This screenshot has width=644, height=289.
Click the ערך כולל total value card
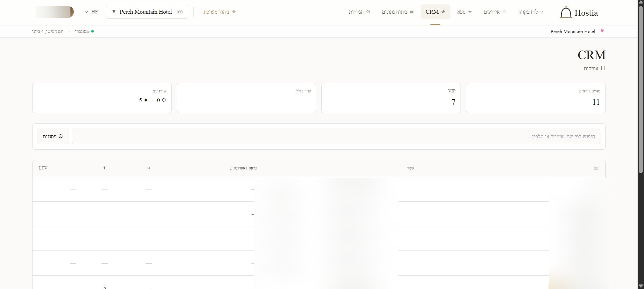tap(247, 98)
